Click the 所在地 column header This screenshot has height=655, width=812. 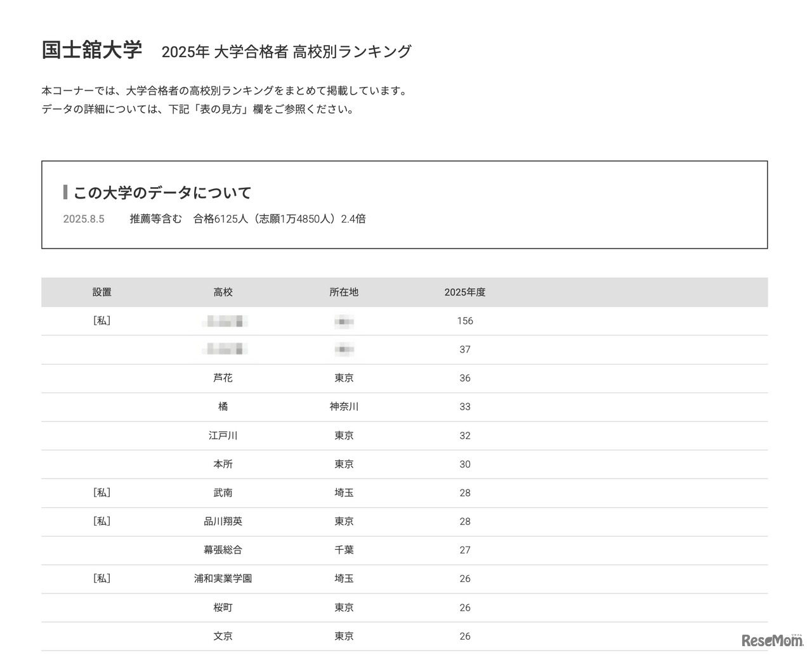pos(344,292)
